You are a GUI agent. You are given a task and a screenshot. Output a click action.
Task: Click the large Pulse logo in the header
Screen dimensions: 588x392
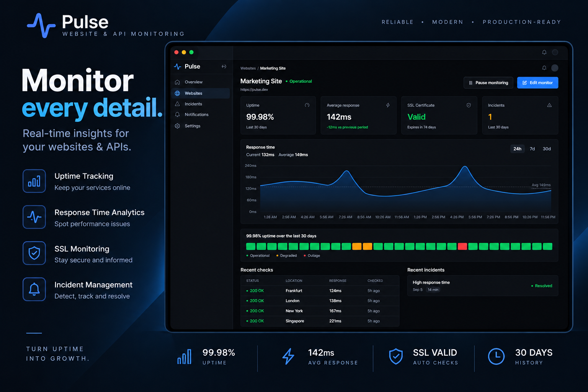tap(68, 25)
